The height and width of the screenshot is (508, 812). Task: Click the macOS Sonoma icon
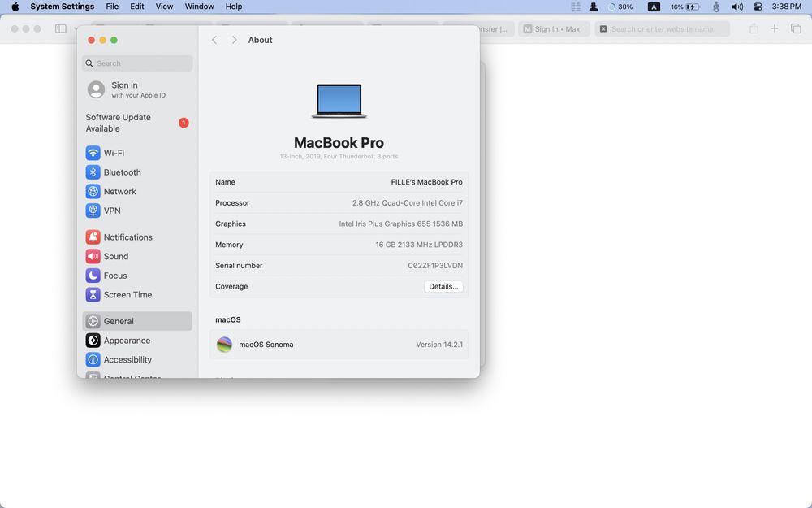point(224,344)
